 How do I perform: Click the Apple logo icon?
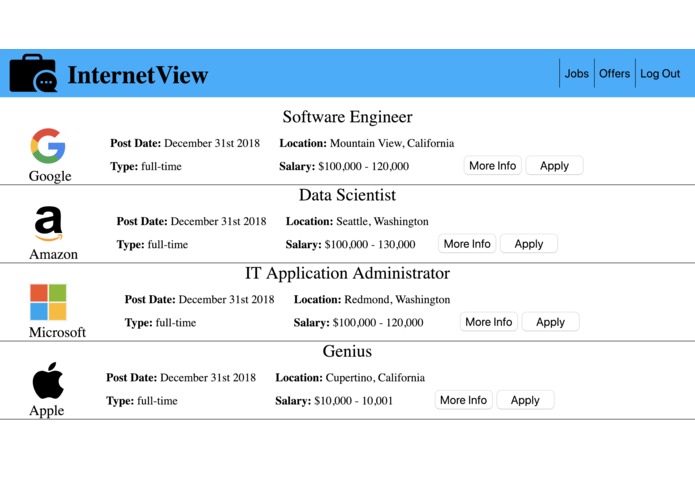pos(48,380)
